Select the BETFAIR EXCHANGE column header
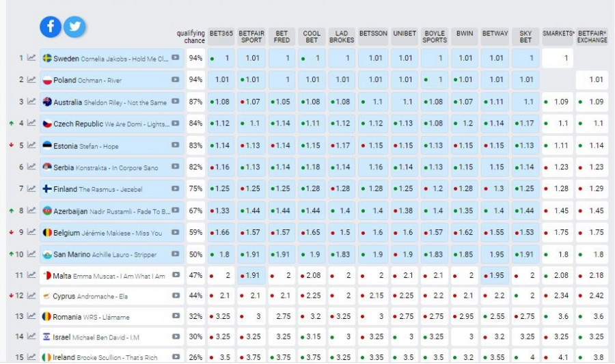Screen dimensions: 615x364 point(592,36)
